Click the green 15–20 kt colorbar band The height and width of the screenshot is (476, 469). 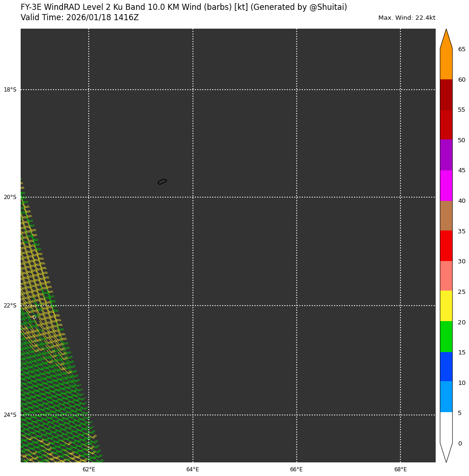(446, 337)
